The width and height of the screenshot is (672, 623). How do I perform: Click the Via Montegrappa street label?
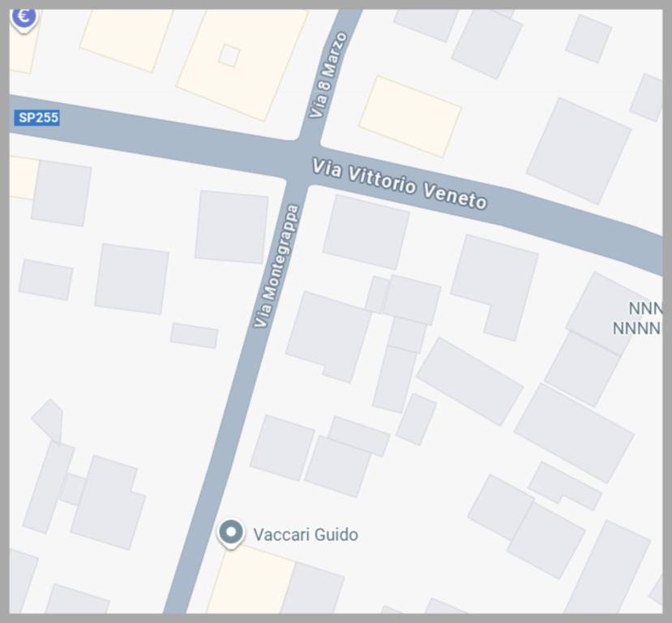276,266
